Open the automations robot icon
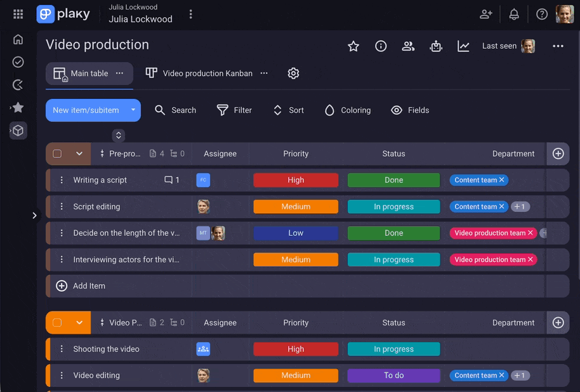580x392 pixels. point(436,46)
